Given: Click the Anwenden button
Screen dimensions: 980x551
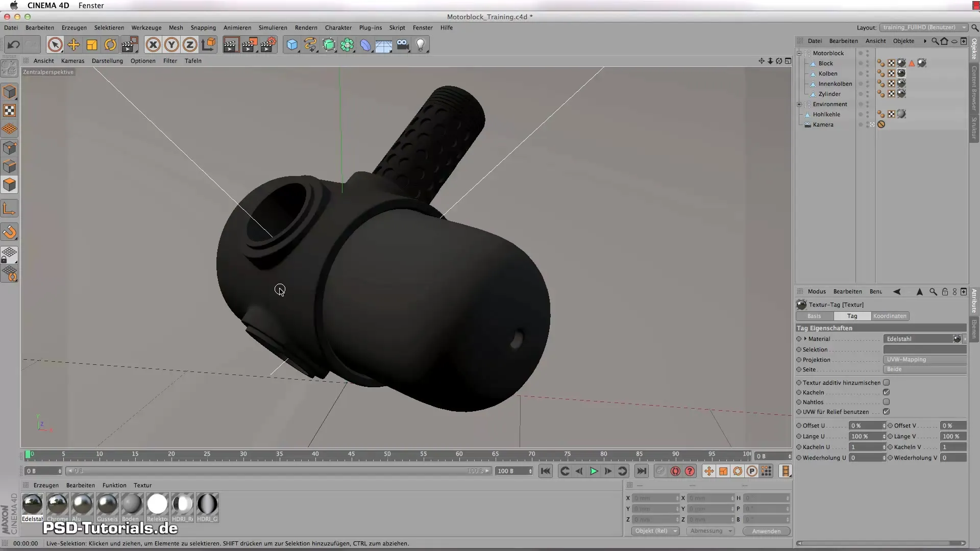Looking at the screenshot, I should coord(766,531).
